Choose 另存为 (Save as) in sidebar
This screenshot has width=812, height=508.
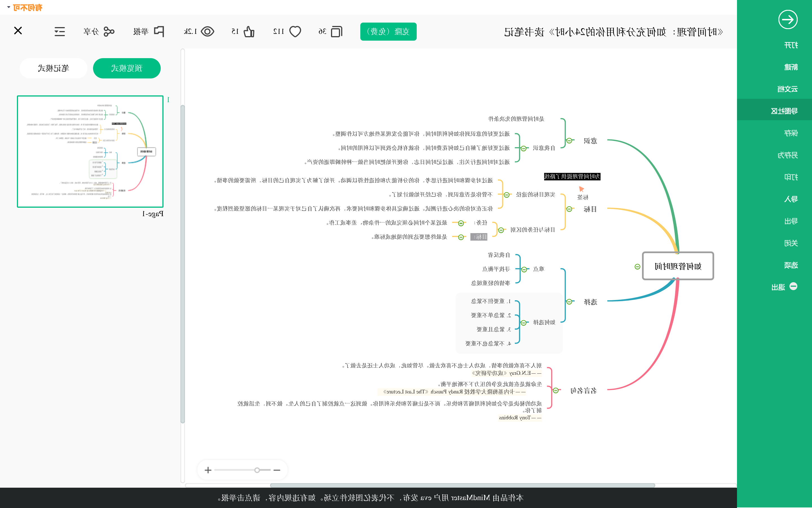coord(787,155)
